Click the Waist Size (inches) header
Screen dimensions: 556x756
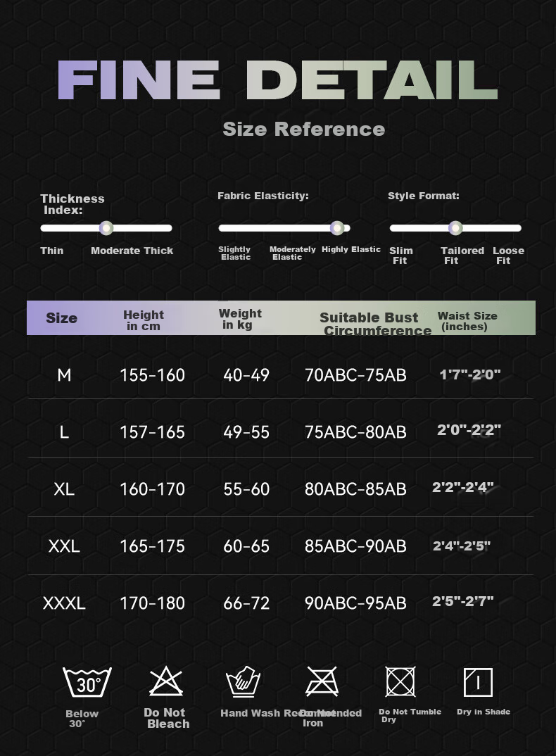[x=467, y=321]
